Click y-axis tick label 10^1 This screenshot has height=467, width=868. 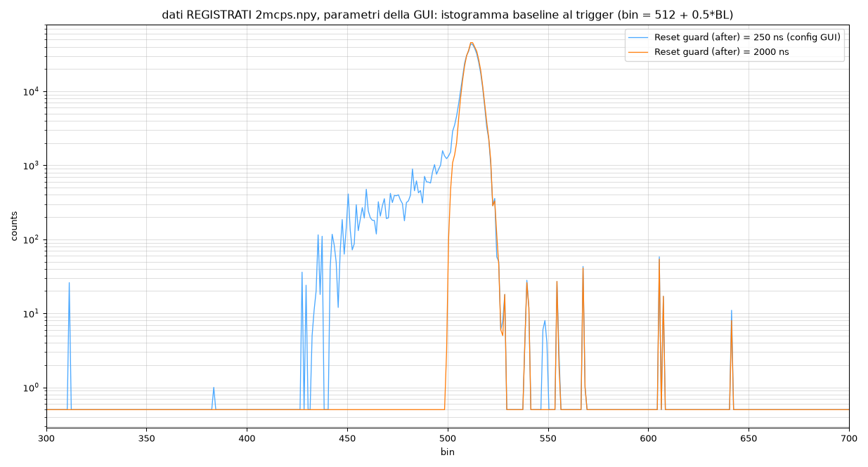coord(32,313)
